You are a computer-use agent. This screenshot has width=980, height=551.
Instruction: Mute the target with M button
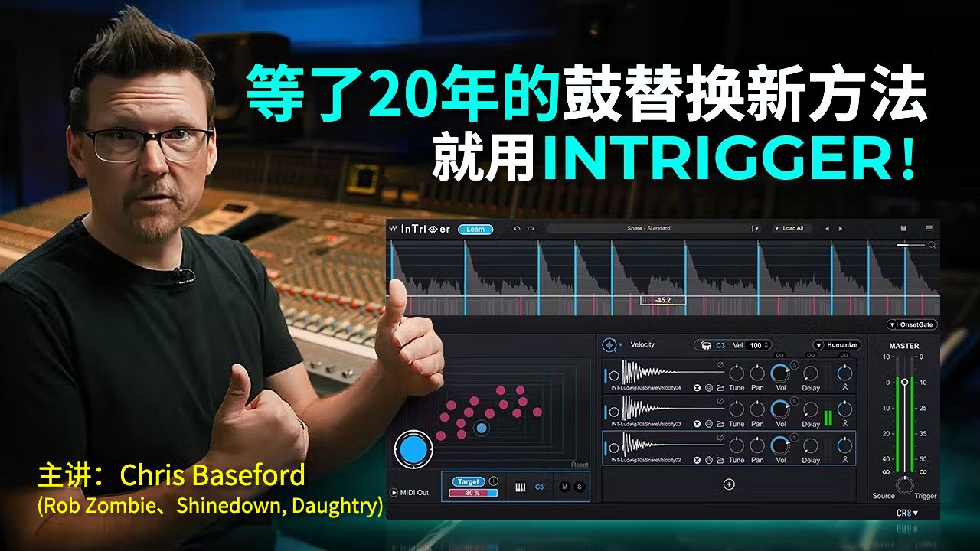[564, 487]
